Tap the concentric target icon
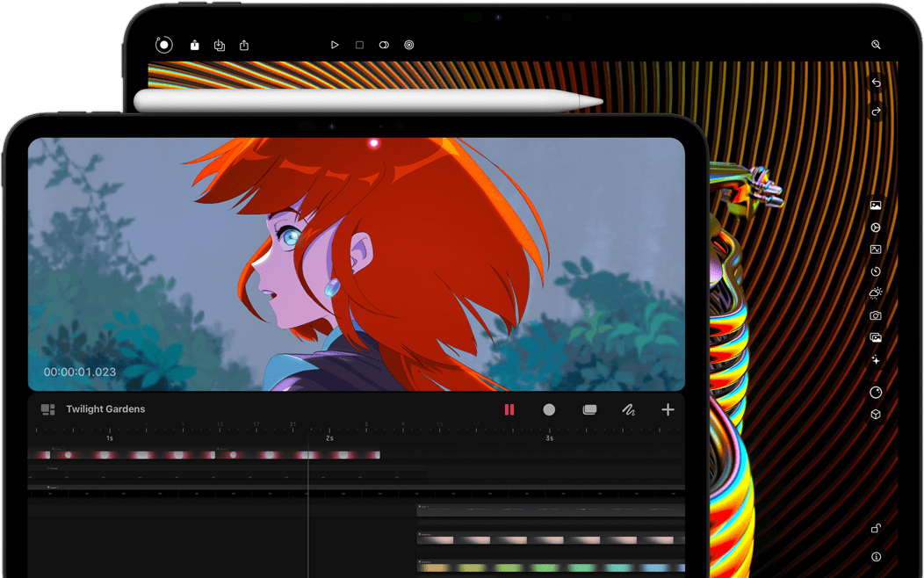 coord(409,45)
